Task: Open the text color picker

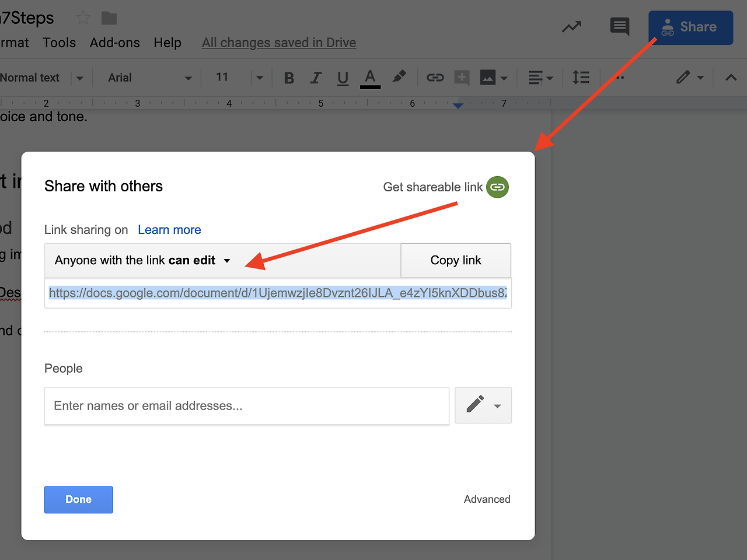Action: coord(370,78)
